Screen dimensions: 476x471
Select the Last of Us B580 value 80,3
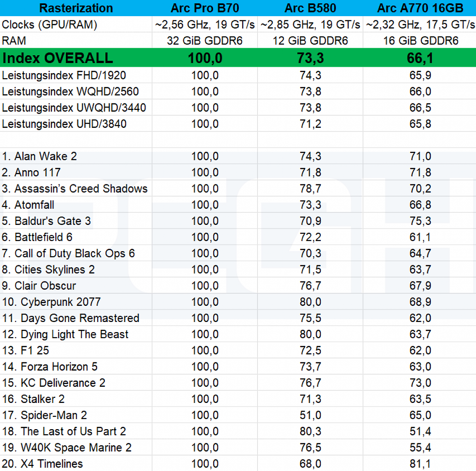coord(310,431)
